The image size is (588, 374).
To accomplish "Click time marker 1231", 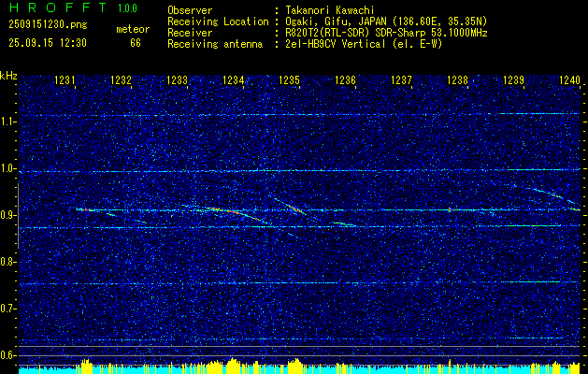I will pyautogui.click(x=65, y=79).
